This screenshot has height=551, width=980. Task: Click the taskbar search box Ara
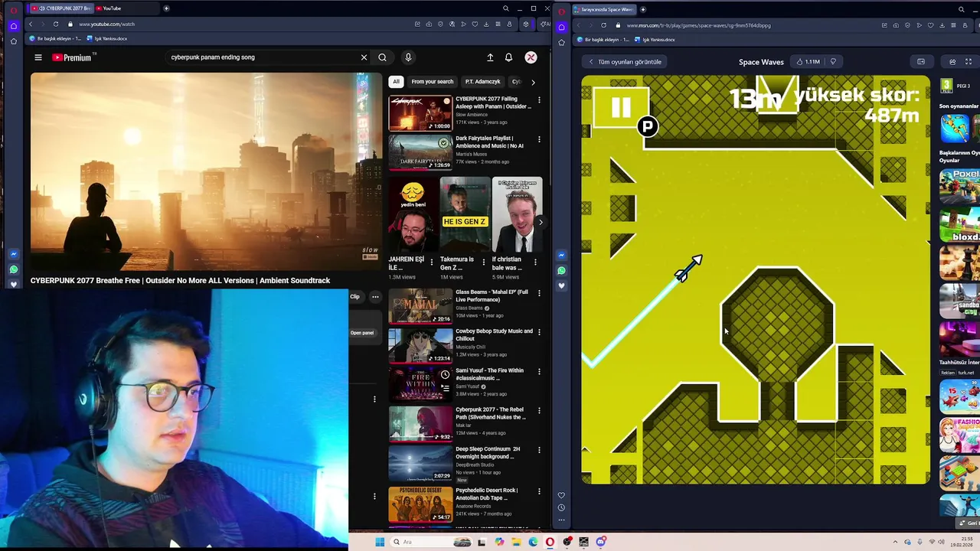[x=433, y=542]
